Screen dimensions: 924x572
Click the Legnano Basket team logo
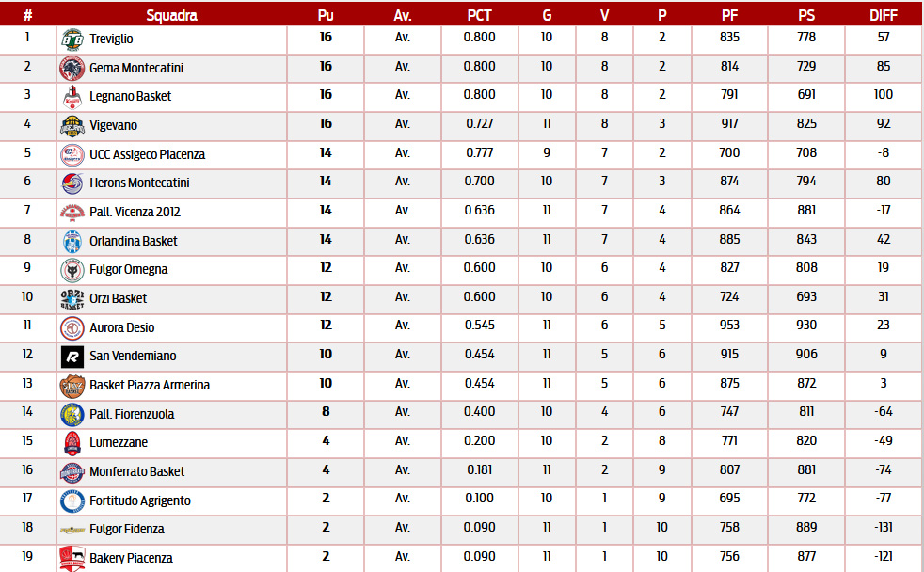(x=72, y=97)
